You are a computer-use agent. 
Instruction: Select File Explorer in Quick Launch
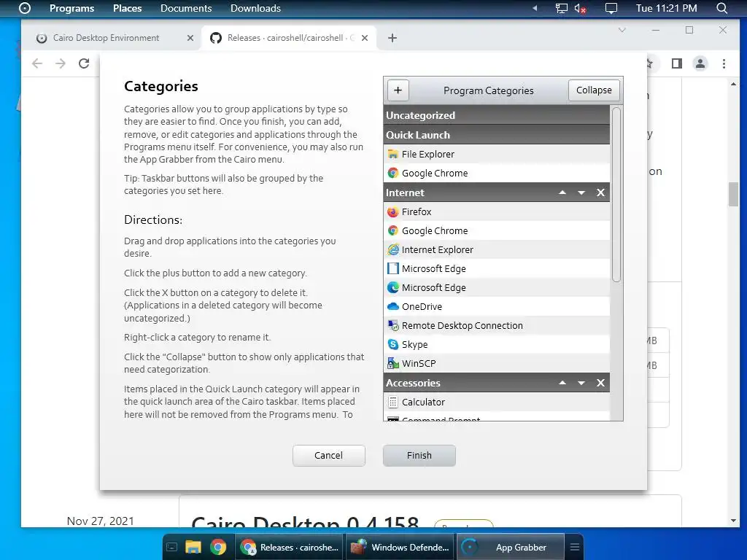coord(496,154)
